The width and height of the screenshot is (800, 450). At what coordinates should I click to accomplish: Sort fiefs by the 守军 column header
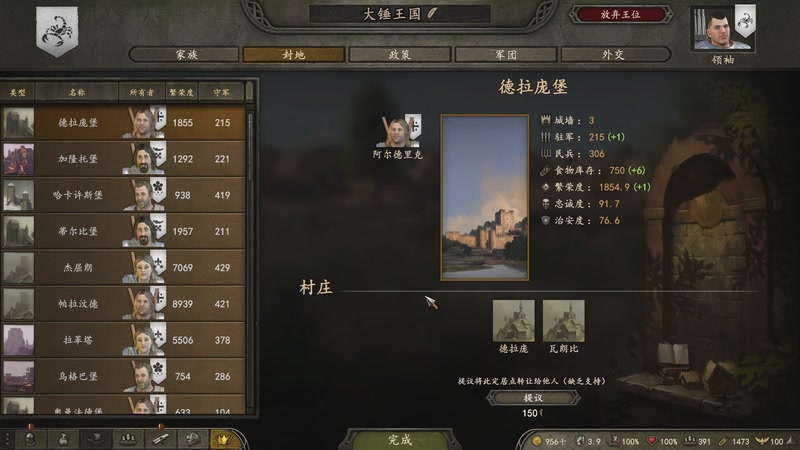point(221,92)
